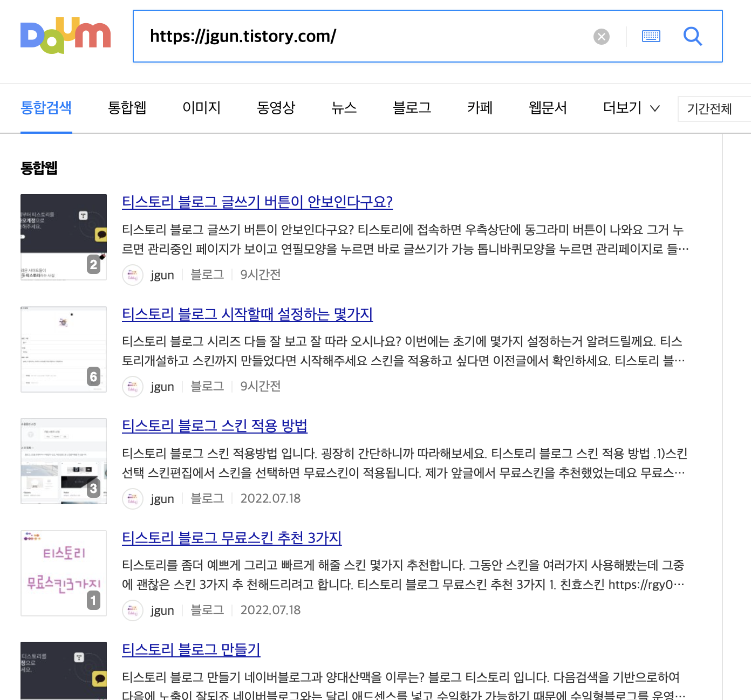Screen dimensions: 751x700
Task: Open the 카페 tab
Action: tap(480, 108)
